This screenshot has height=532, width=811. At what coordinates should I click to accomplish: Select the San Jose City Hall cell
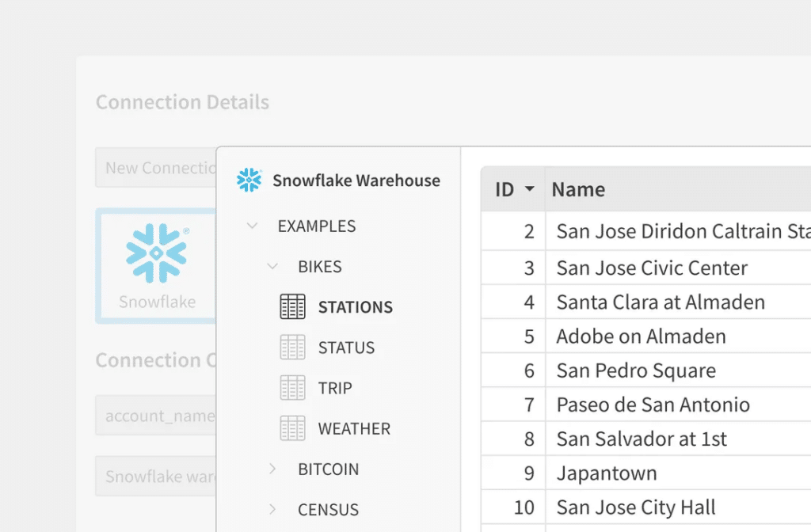tap(678, 507)
